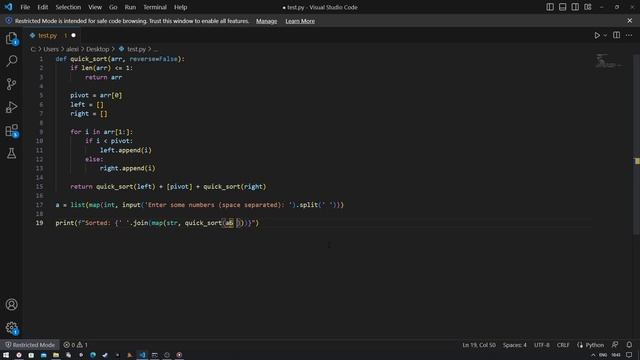Image resolution: width=640 pixels, height=360 pixels.
Task: Open the Windows notification center icon
Action: click(x=629, y=355)
